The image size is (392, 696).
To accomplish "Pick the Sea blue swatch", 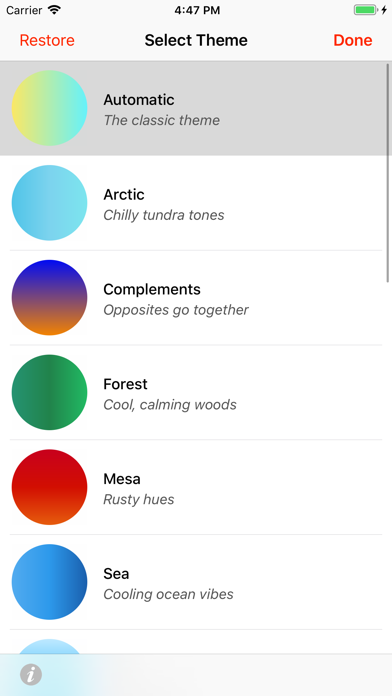I will (49, 582).
